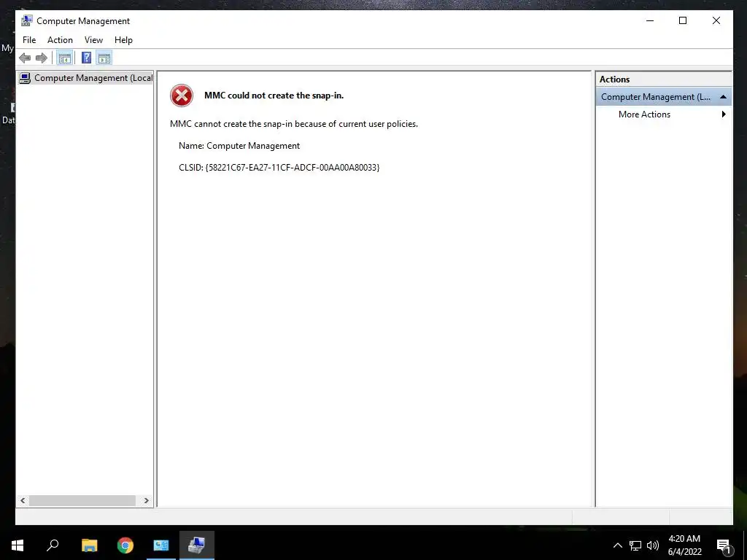Click the Back arrow toolbar icon

pos(25,58)
